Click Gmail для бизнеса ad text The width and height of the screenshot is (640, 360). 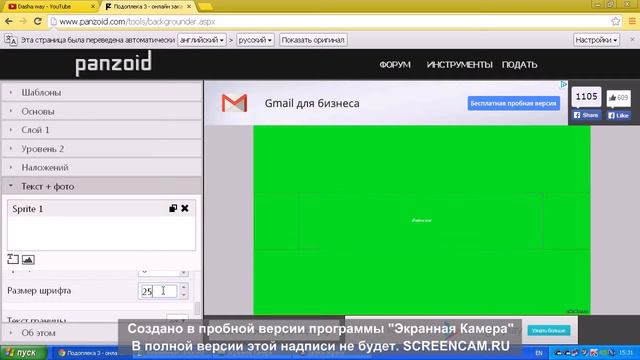(312, 103)
